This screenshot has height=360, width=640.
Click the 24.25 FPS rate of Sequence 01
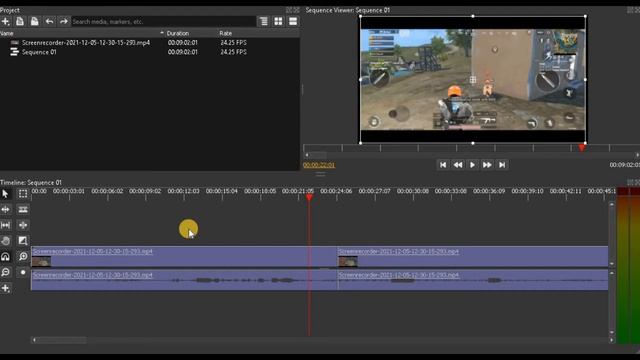233,52
